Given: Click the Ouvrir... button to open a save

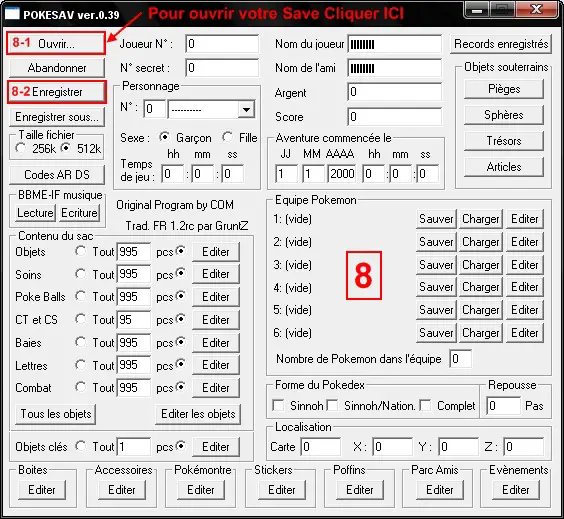Looking at the screenshot, I should (56, 44).
